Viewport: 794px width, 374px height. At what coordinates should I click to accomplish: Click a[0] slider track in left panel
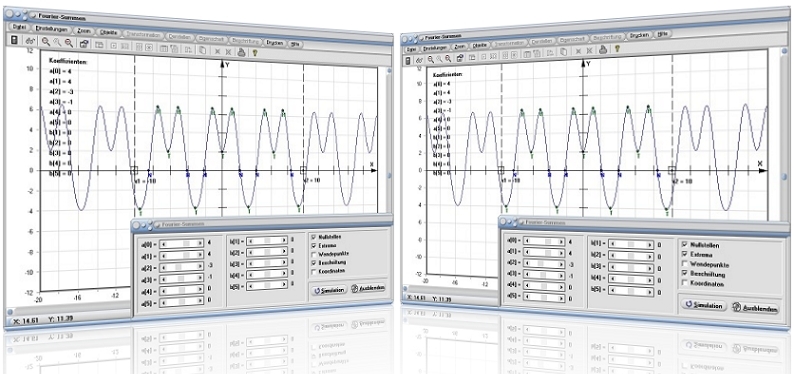pos(181,243)
